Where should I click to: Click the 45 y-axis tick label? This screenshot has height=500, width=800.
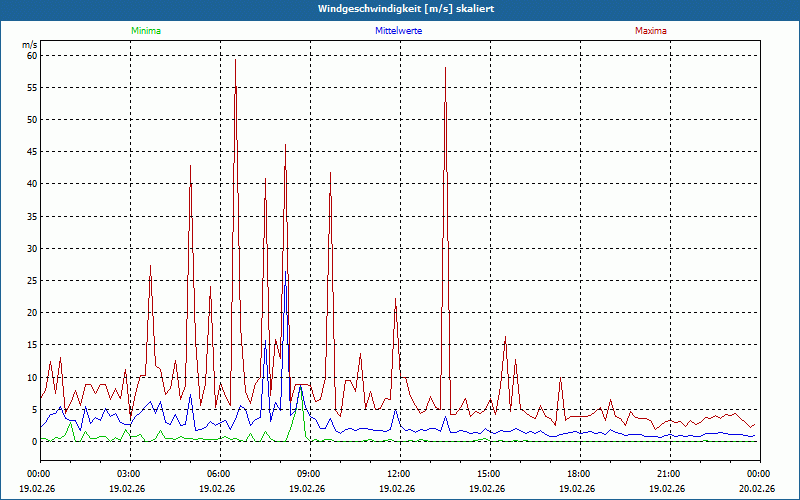point(31,152)
